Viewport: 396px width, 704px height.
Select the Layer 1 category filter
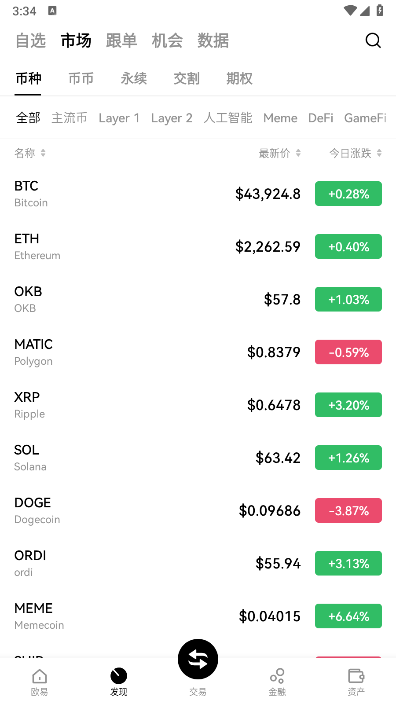(119, 118)
